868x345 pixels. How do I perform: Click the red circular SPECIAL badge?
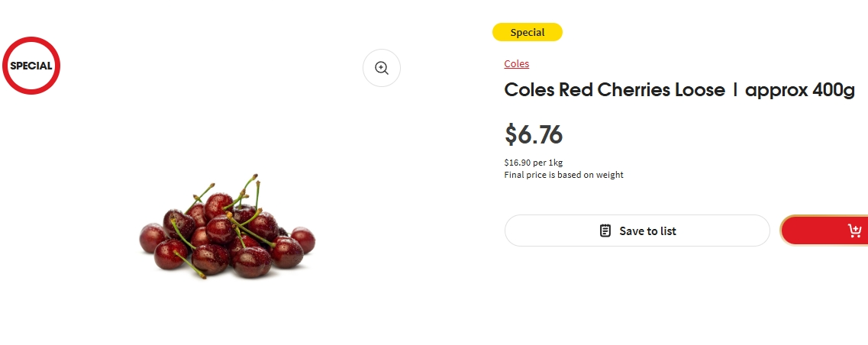coord(31,66)
